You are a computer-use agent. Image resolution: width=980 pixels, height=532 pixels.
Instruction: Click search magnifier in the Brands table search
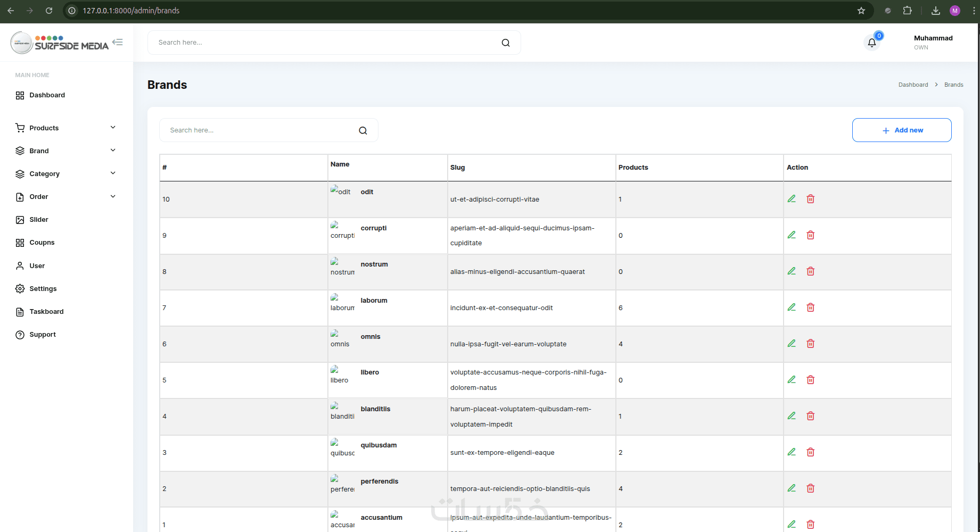(x=363, y=130)
